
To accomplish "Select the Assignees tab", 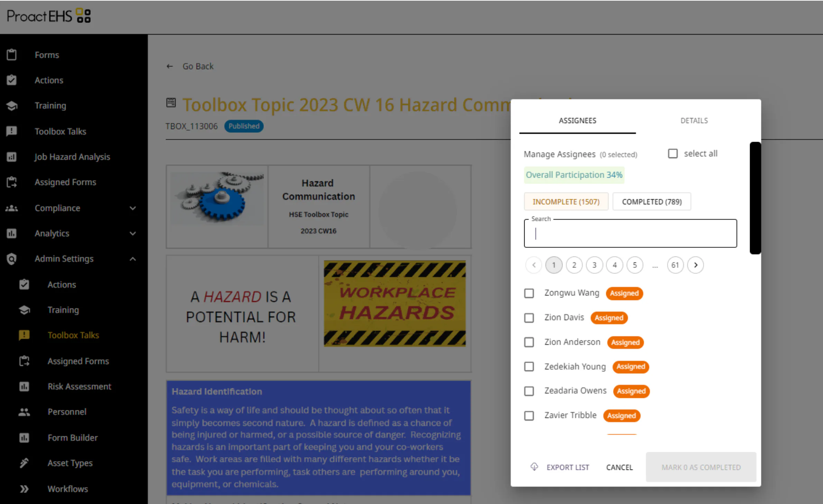I will pos(577,121).
